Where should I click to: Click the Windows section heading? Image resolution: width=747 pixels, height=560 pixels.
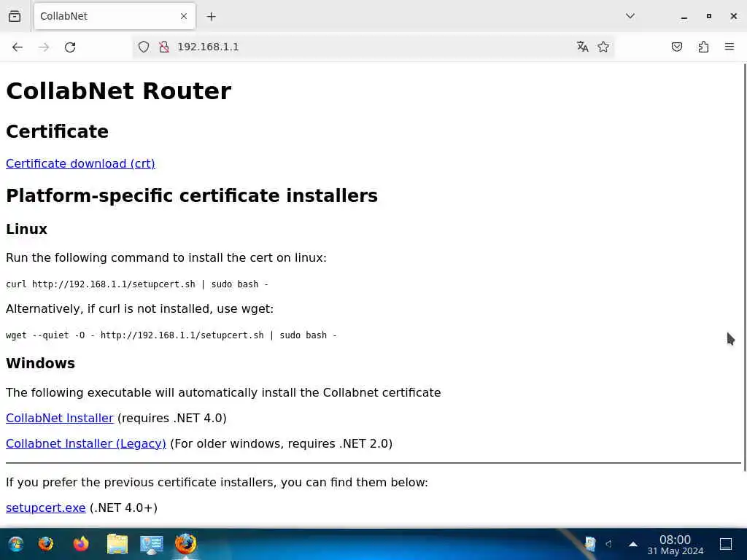pyautogui.click(x=41, y=363)
